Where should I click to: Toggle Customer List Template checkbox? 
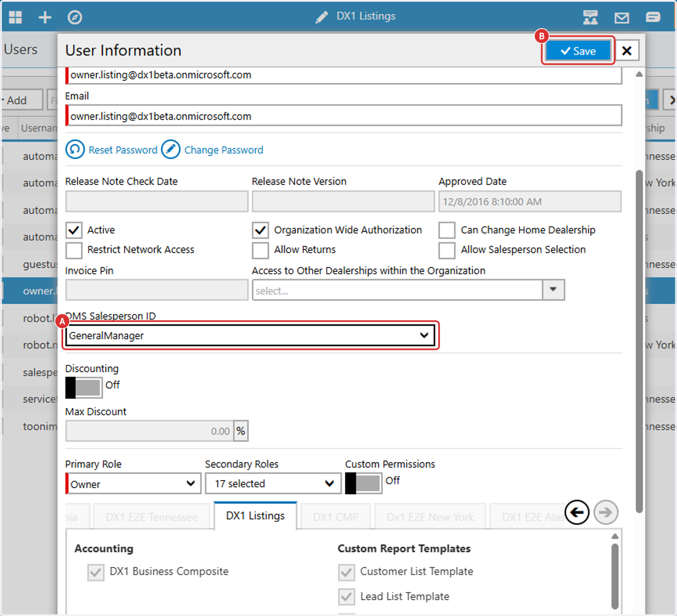pos(346,573)
